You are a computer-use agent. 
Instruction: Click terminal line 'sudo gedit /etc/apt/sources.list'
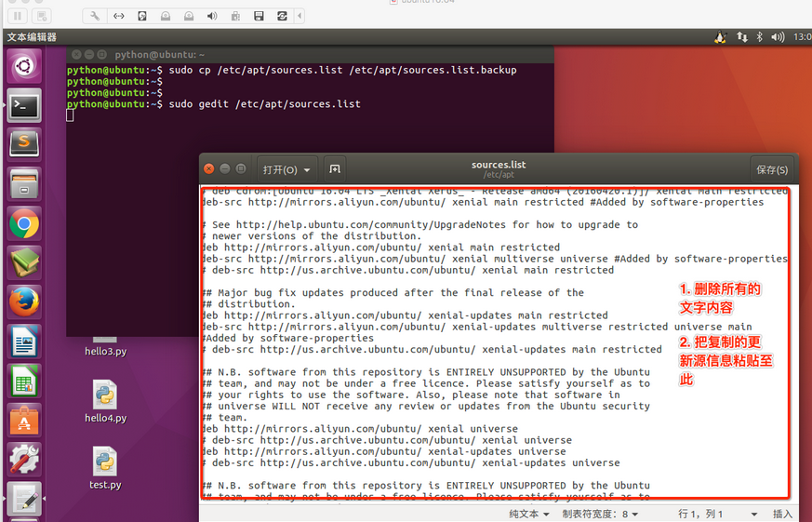click(x=265, y=104)
